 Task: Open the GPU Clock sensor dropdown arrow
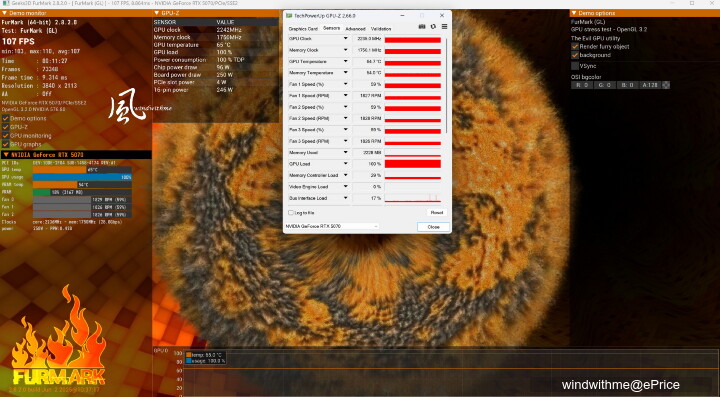[345, 39]
